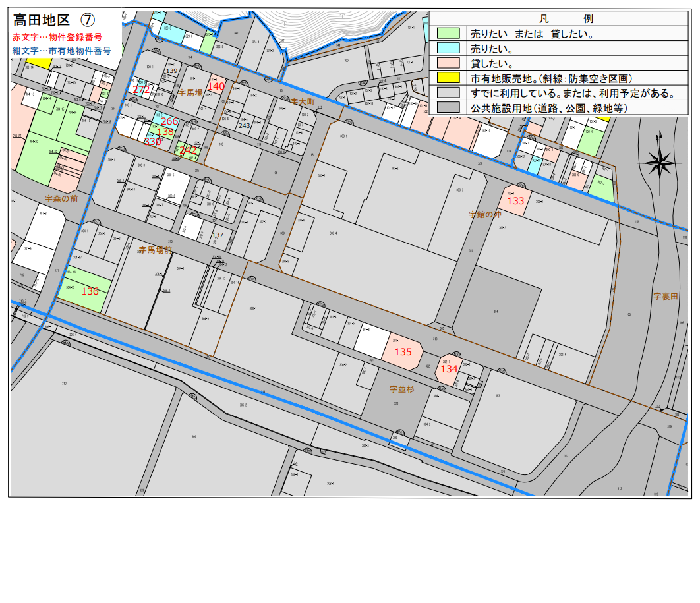Select pink parcel number 133
Image resolution: width=700 pixels, height=603 pixels.
515,201
